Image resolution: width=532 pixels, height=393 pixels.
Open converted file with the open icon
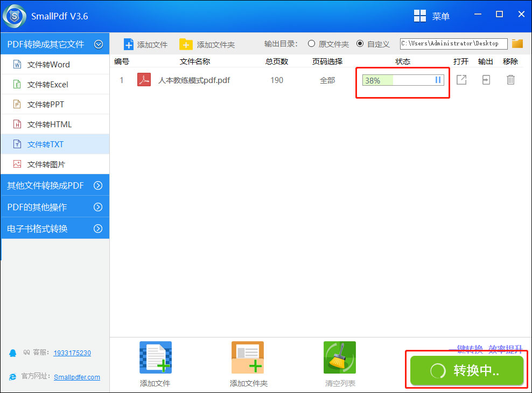461,79
